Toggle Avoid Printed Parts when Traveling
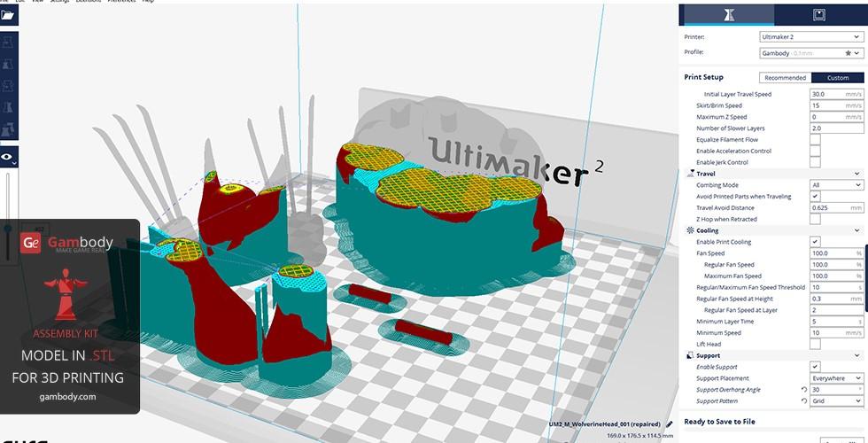Image resolution: width=868 pixels, height=443 pixels. [815, 197]
